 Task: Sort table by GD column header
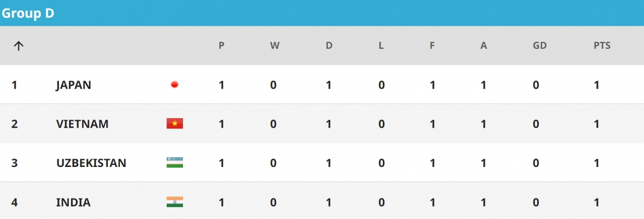tap(539, 46)
